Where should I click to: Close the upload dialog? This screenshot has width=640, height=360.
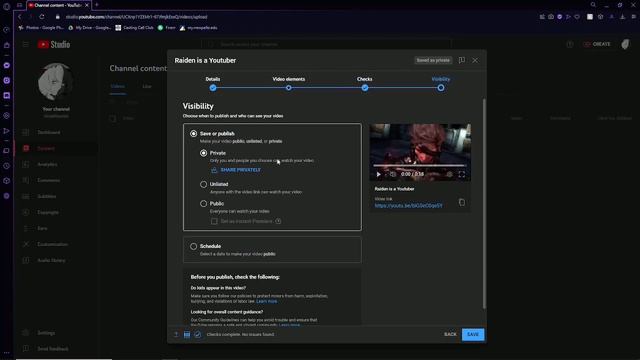click(475, 60)
